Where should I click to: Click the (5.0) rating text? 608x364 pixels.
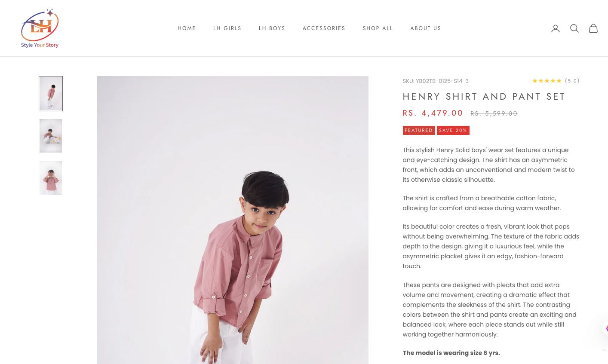pyautogui.click(x=572, y=81)
